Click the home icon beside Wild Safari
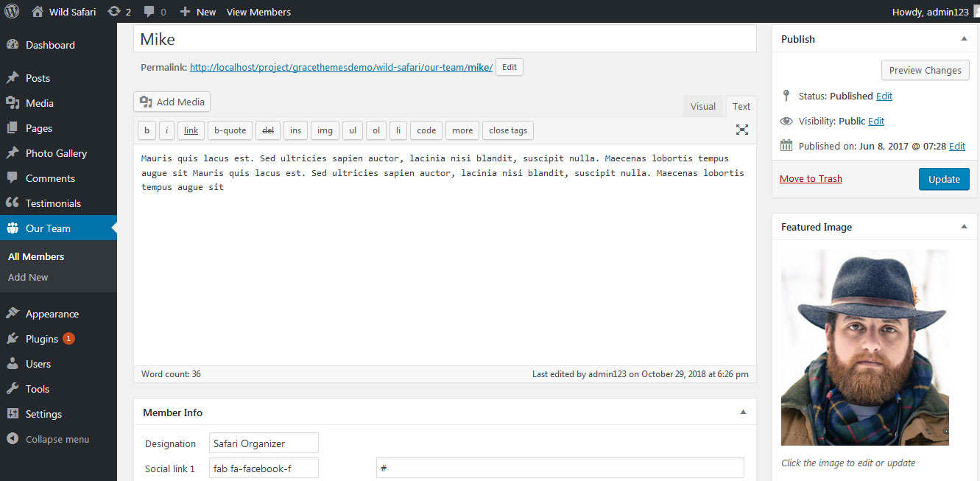The image size is (980, 481). [x=38, y=12]
